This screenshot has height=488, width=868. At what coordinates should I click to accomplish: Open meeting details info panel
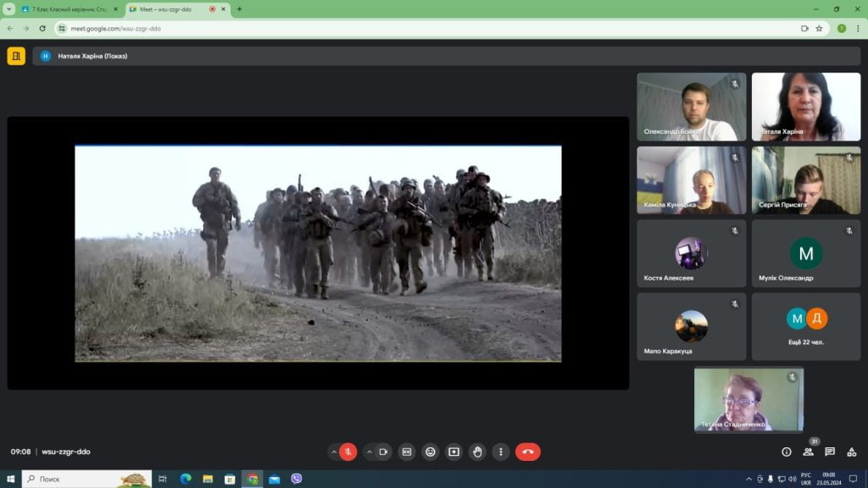point(786,452)
